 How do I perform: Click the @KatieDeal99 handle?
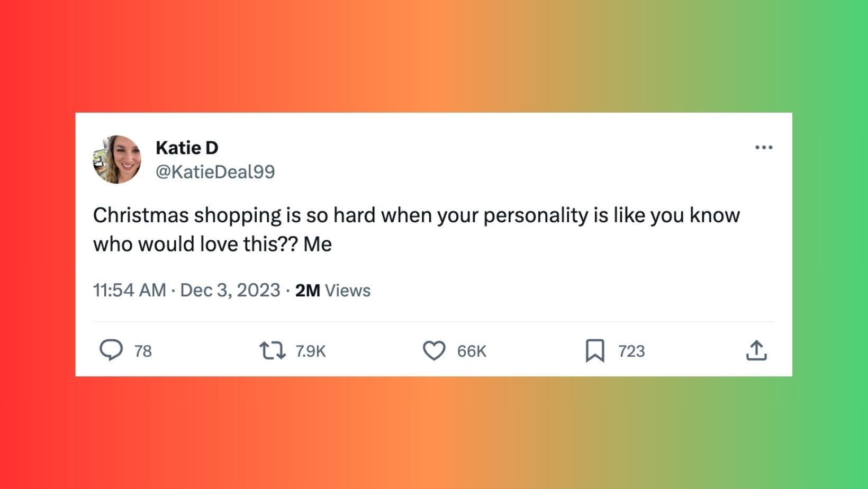click(x=215, y=171)
